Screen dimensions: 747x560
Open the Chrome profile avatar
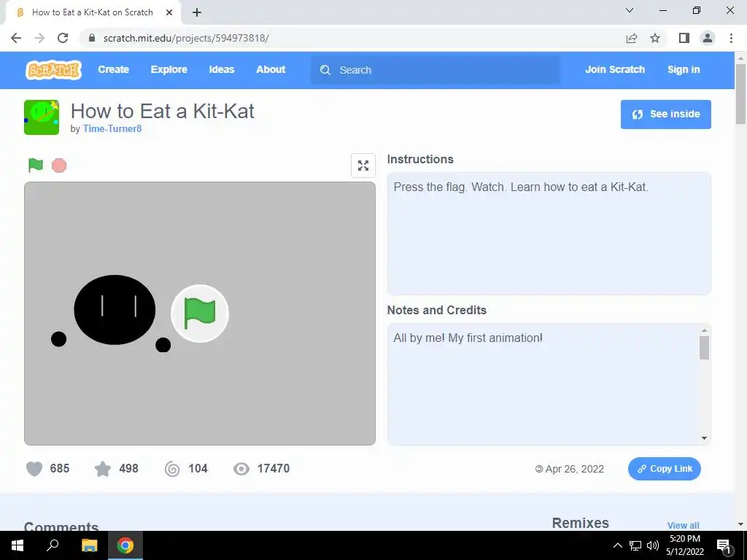(708, 38)
